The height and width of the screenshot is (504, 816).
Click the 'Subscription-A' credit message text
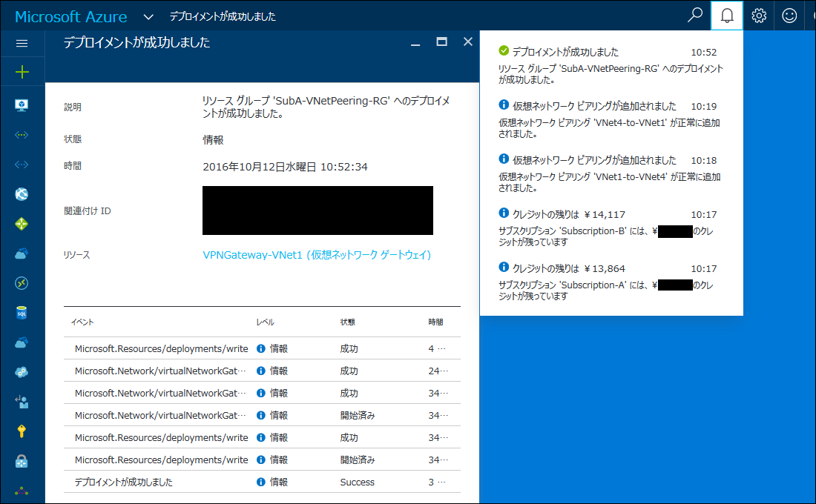606,291
